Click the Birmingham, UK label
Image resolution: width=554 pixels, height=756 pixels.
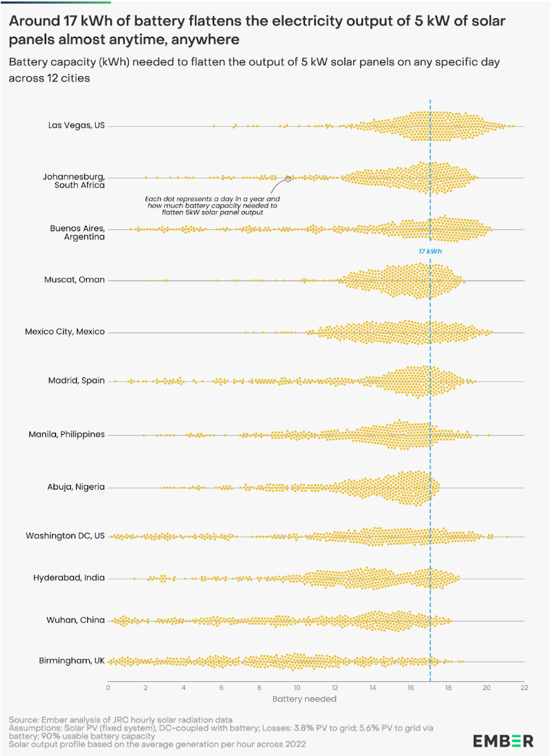72,660
